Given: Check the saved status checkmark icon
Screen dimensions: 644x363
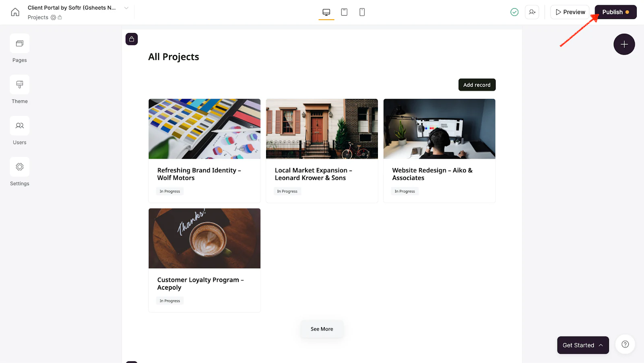Looking at the screenshot, I should coord(514,12).
